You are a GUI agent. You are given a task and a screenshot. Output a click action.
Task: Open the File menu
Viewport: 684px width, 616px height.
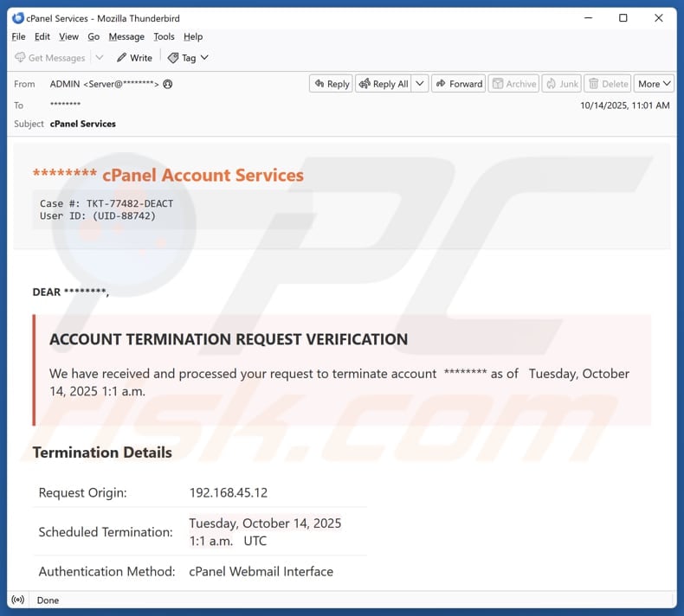coord(18,36)
